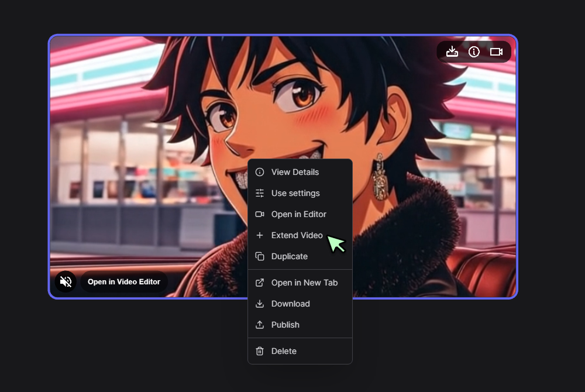Choose Open in New Tab from the menu
Image resolution: width=585 pixels, height=392 pixels.
[304, 283]
